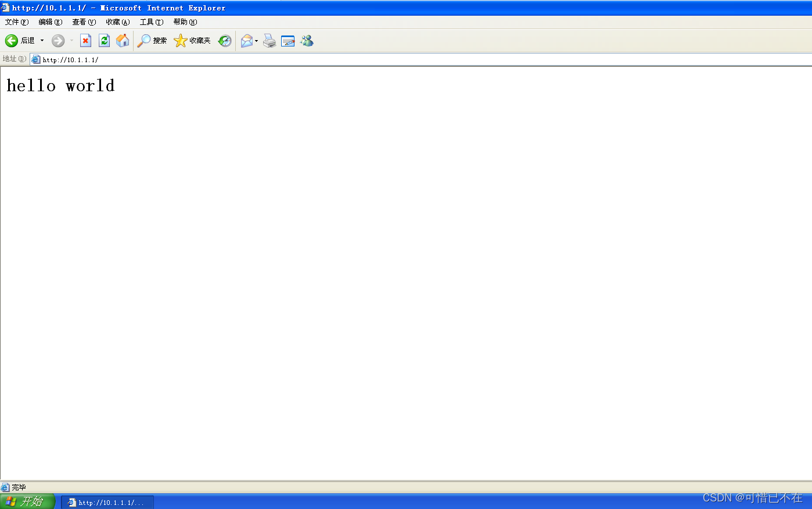Click the Mail envelope icon

coord(246,40)
